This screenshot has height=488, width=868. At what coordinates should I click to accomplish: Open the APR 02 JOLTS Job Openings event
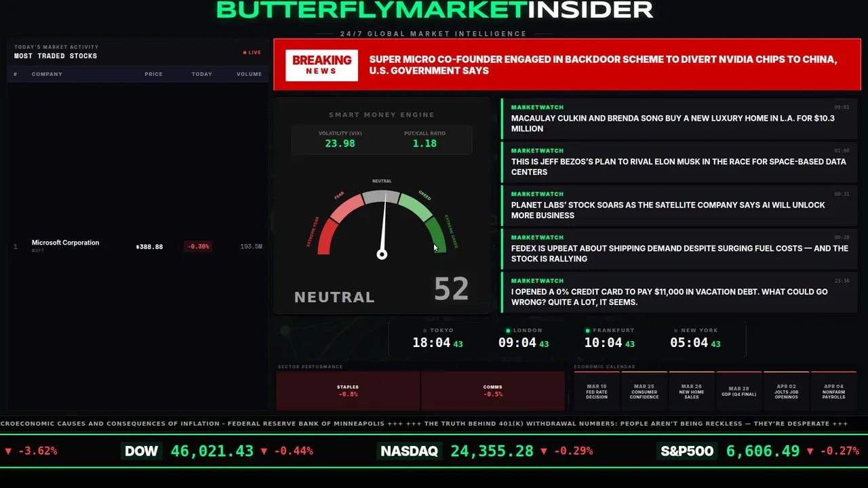(787, 391)
